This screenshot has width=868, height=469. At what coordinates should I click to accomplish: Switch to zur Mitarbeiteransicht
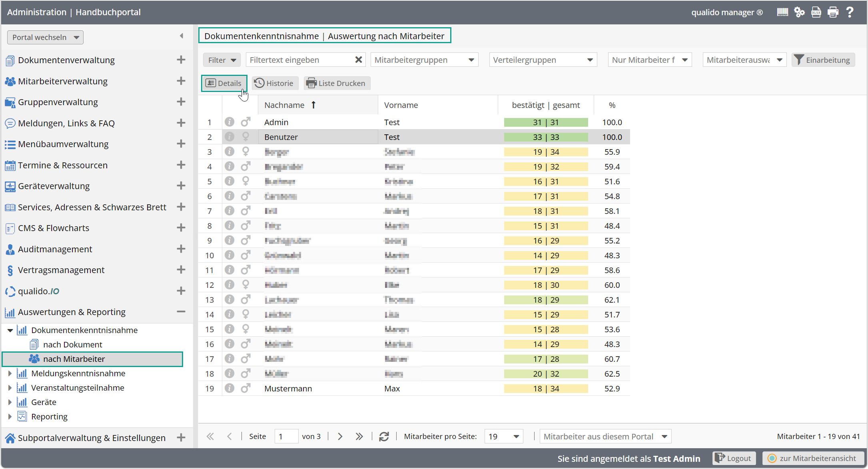tap(812, 458)
